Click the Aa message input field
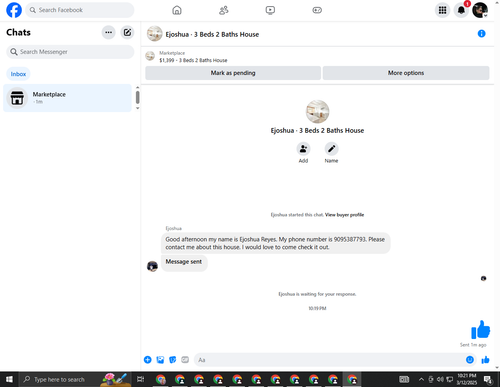500x387 pixels. [x=329, y=360]
